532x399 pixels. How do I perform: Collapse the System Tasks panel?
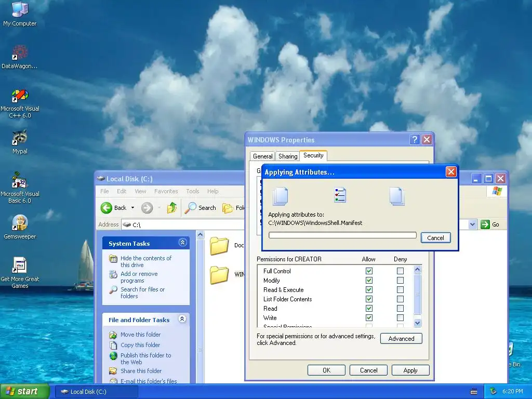pyautogui.click(x=182, y=242)
